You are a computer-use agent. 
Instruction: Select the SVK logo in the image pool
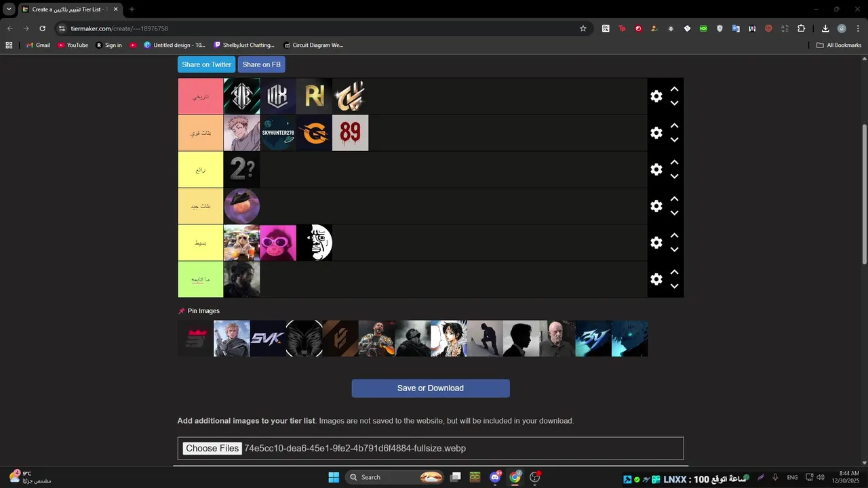(268, 338)
